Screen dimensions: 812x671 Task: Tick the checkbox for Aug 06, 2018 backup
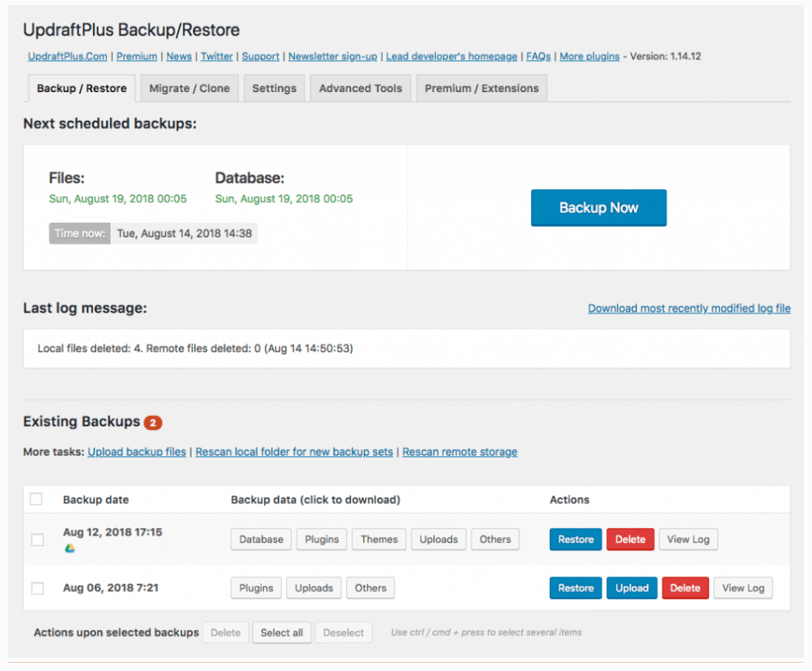(x=37, y=588)
